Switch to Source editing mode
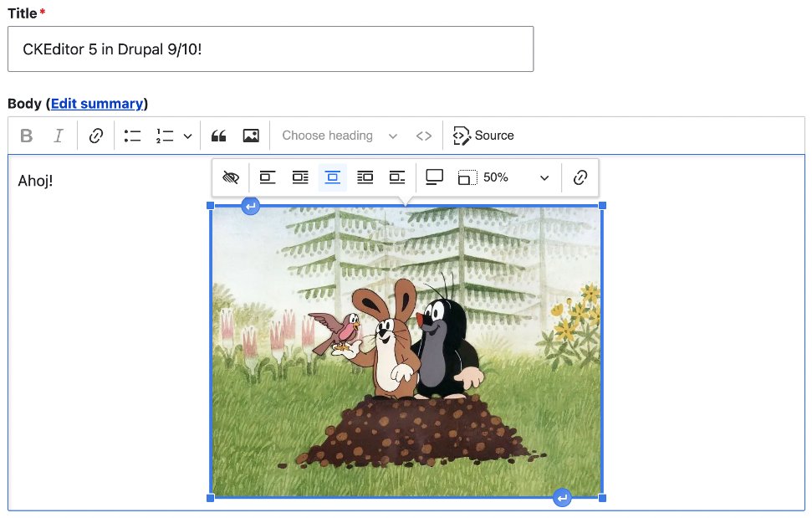The width and height of the screenshot is (812, 518). [483, 136]
